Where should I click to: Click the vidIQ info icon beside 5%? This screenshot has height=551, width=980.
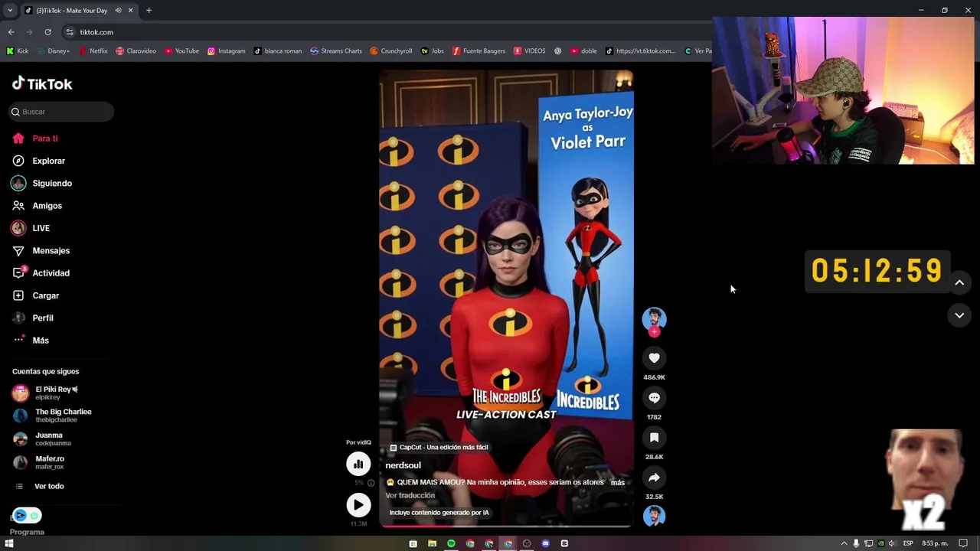pyautogui.click(x=371, y=483)
